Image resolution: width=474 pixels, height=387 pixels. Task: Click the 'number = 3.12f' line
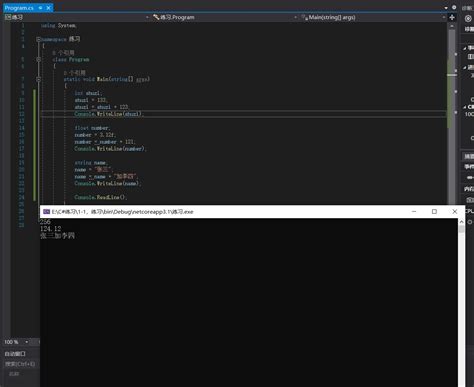coord(95,135)
